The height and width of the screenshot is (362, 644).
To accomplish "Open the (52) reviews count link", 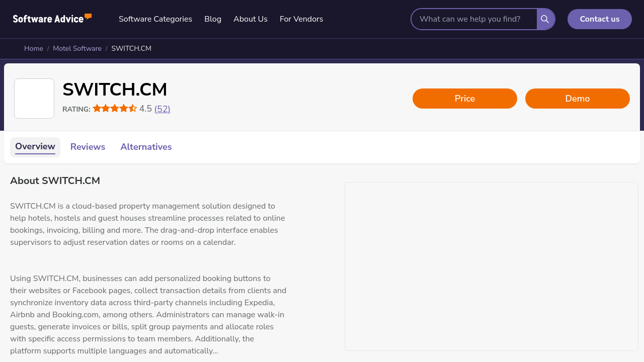I will point(162,109).
